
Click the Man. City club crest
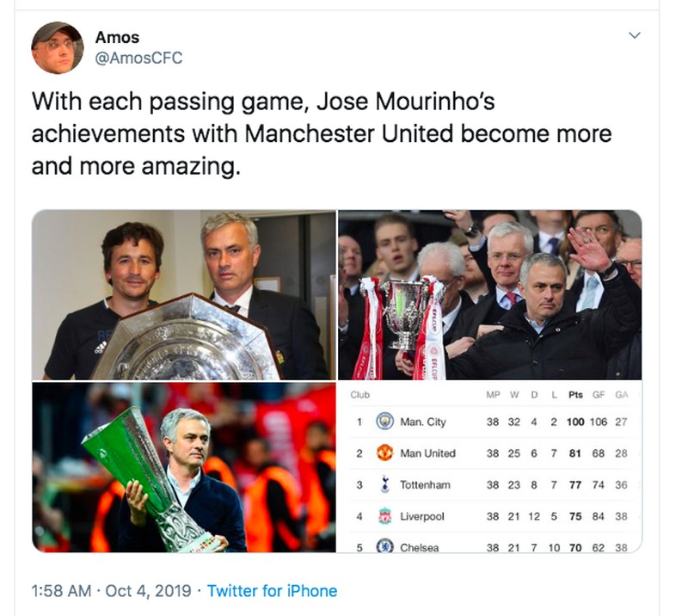pos(384,422)
